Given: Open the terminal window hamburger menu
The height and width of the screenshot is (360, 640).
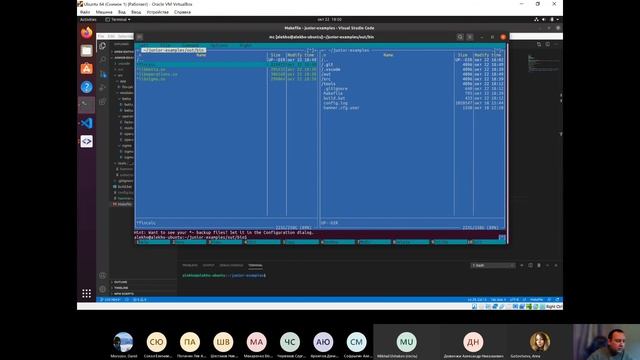Looking at the screenshot, I should coord(470,37).
